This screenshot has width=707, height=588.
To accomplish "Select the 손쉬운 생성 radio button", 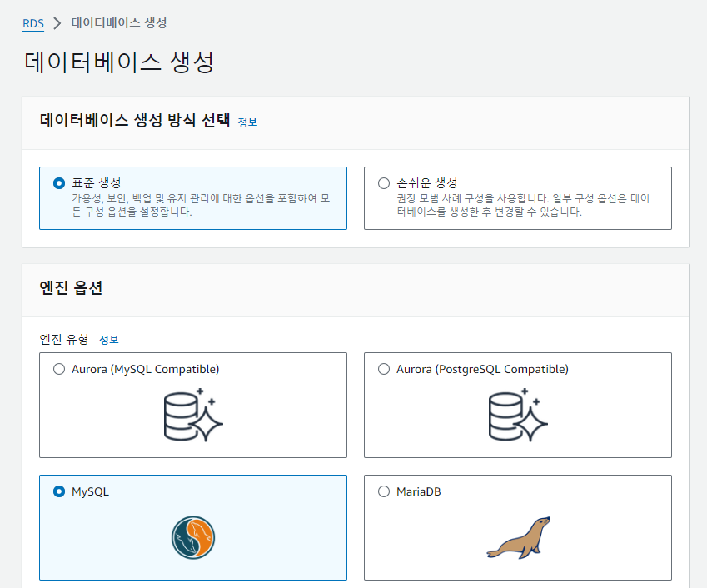I will [384, 183].
